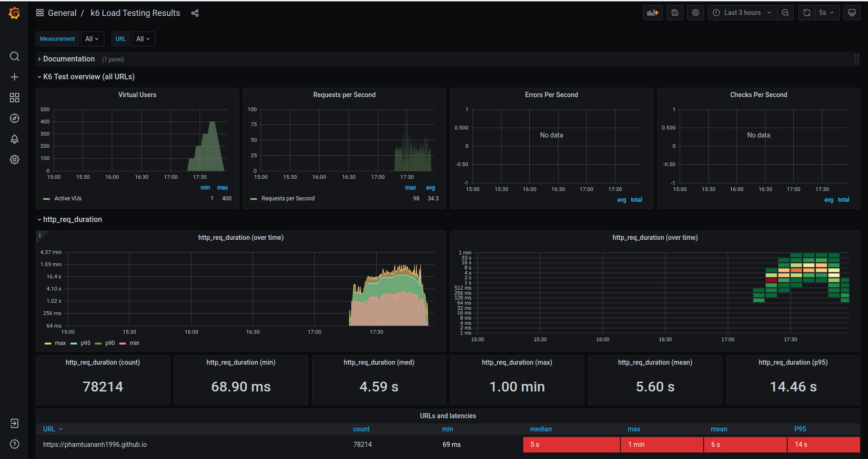Open dashboard settings gear in top toolbar
Viewport: 868px width, 459px height.
tap(695, 13)
